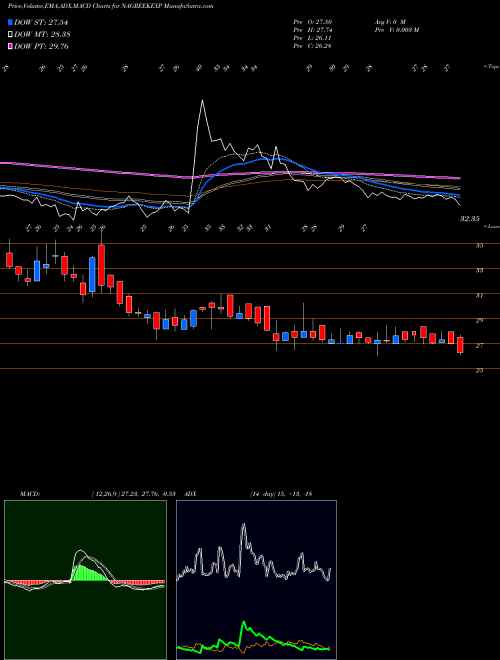Click the 'Pre O: 27.50' value
The width and height of the screenshot is (500, 660).
point(312,21)
